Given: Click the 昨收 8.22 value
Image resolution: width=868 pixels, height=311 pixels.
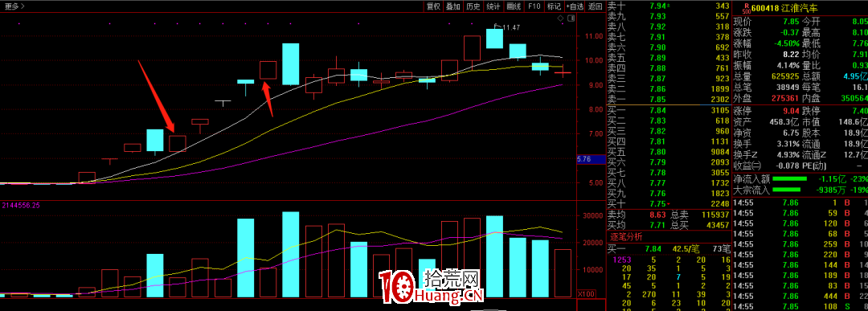Looking at the screenshot, I should [x=791, y=54].
